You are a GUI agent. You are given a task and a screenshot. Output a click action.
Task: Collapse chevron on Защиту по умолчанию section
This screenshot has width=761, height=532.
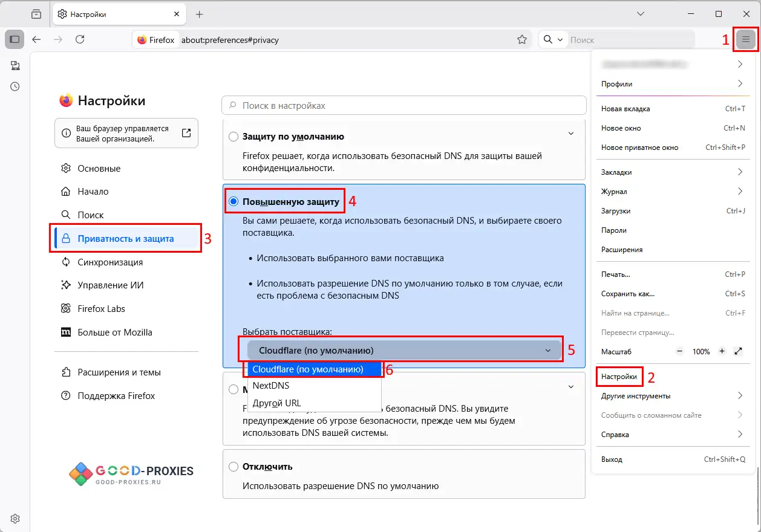tap(570, 134)
